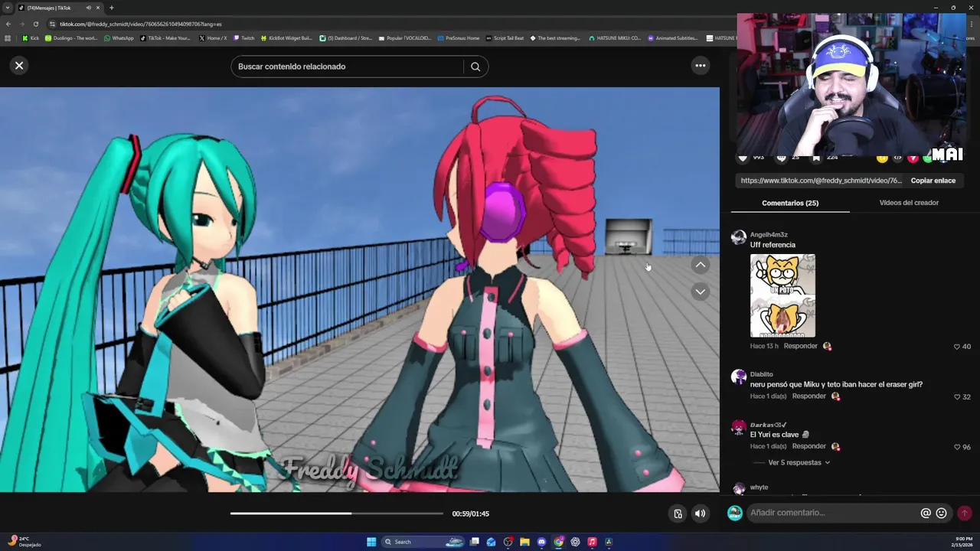Image resolution: width=980 pixels, height=551 pixels.
Task: Open the Duolingo bookmark
Action: click(x=71, y=38)
